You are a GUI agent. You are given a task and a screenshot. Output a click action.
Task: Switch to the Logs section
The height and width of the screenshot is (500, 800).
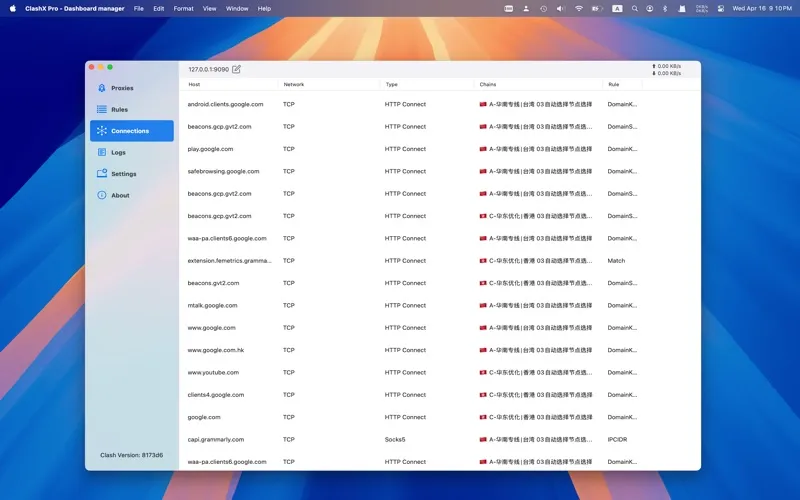point(132,152)
